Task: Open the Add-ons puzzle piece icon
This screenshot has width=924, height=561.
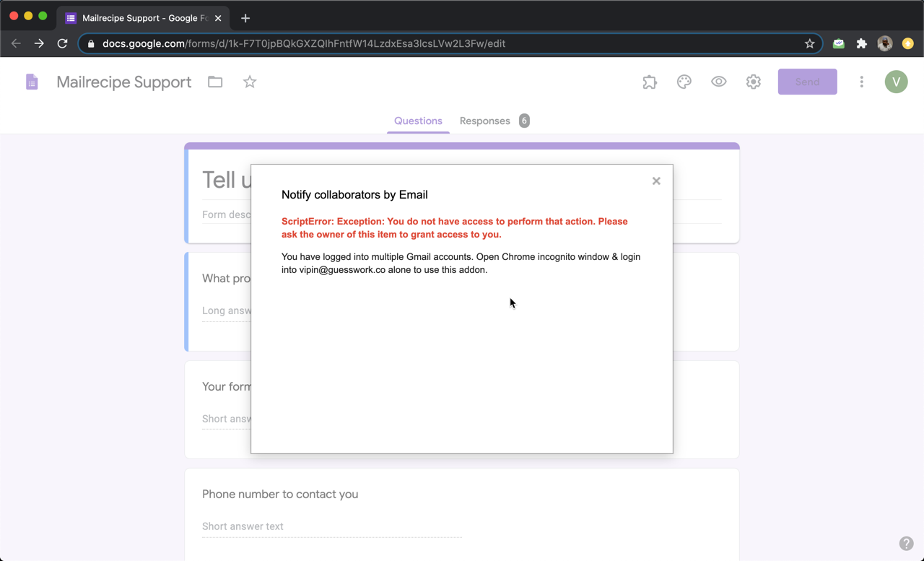Action: tap(649, 82)
